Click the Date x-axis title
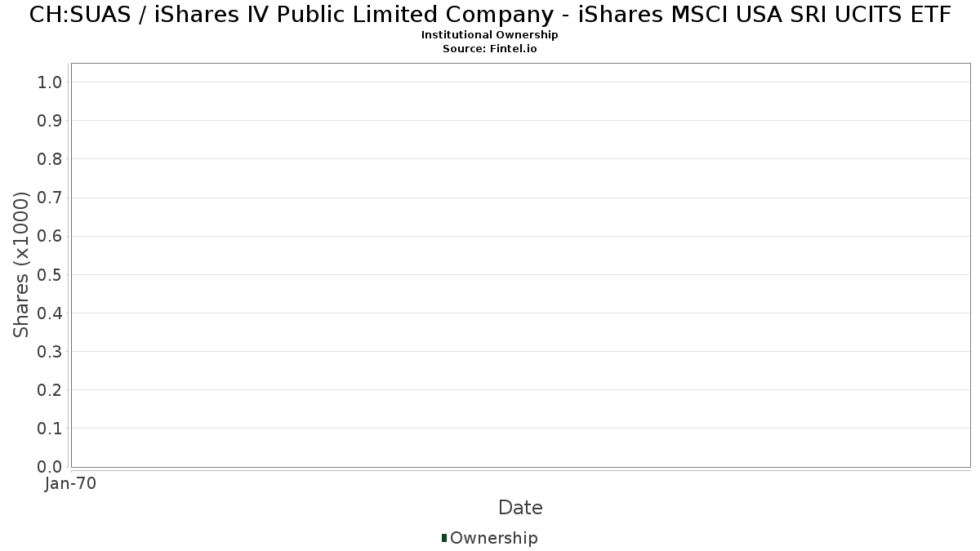The width and height of the screenshot is (980, 551). 520,508
